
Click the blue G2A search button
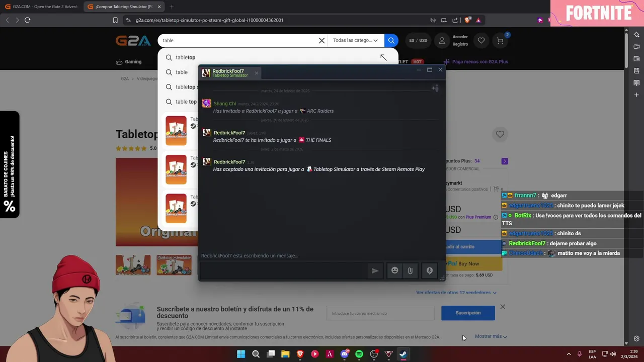point(391,41)
